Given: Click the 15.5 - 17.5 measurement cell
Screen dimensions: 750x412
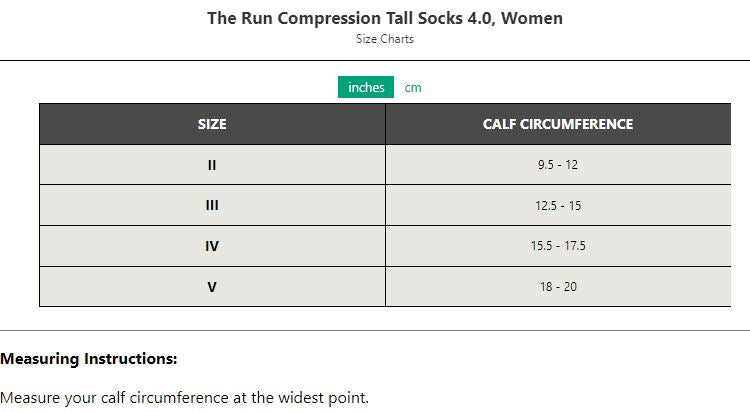Looking at the screenshot, I should [x=557, y=246].
